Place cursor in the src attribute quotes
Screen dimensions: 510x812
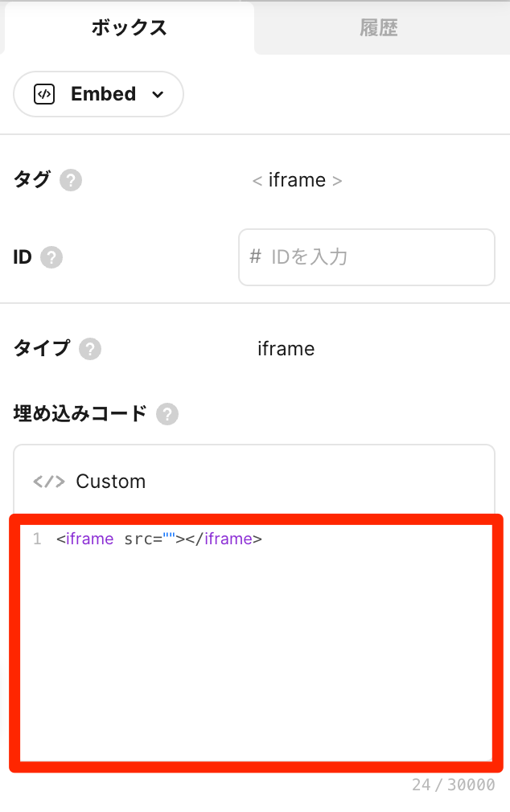pos(170,539)
